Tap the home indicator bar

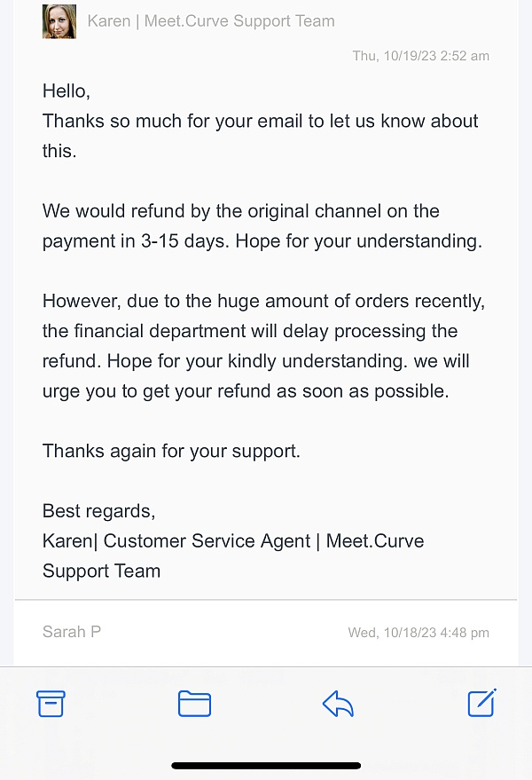[x=266, y=765]
